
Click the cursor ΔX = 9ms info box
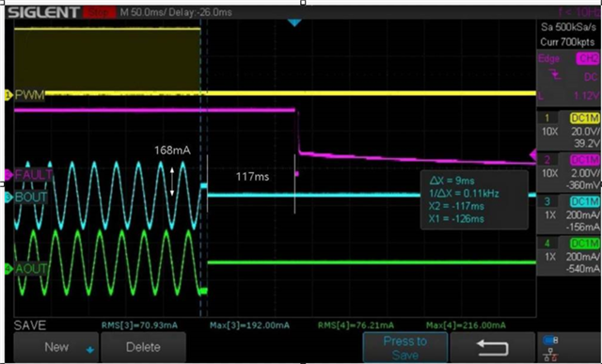tap(474, 200)
